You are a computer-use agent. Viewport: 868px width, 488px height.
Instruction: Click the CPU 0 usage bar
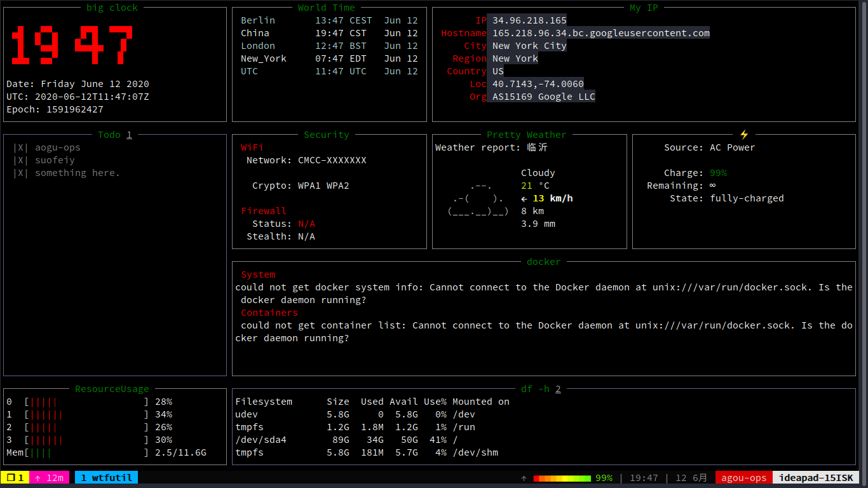[x=86, y=402]
